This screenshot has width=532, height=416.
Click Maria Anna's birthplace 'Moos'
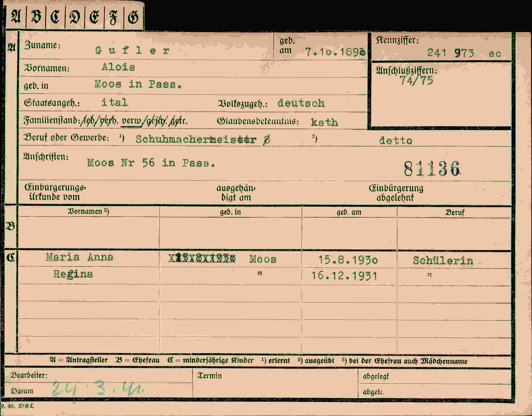(x=263, y=259)
